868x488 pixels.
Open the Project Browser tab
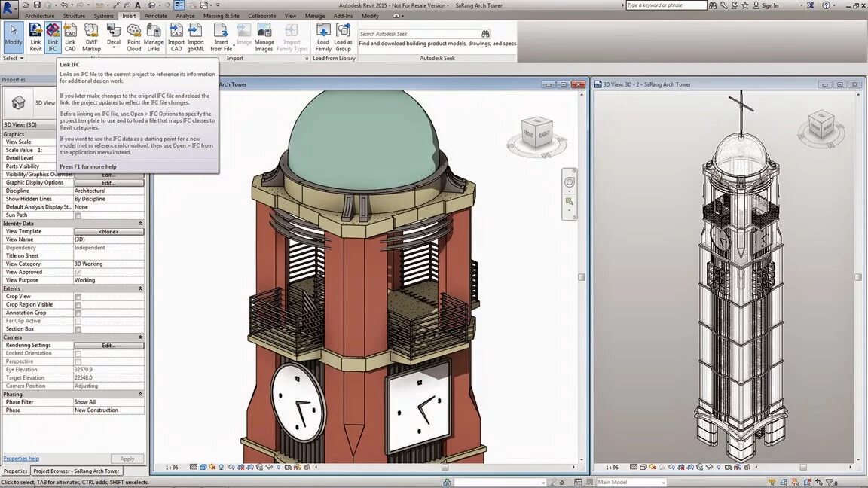76,471
